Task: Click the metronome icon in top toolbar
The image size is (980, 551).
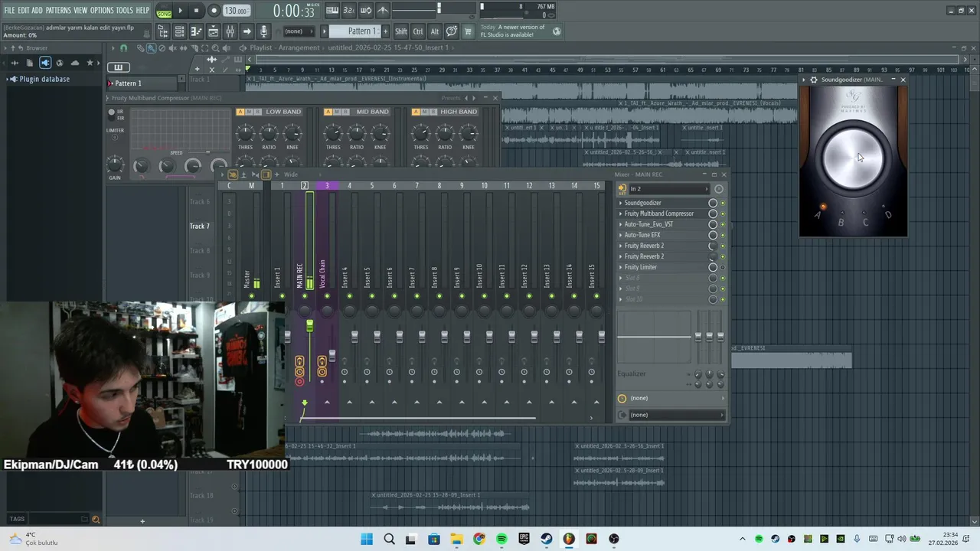Action: (x=382, y=10)
